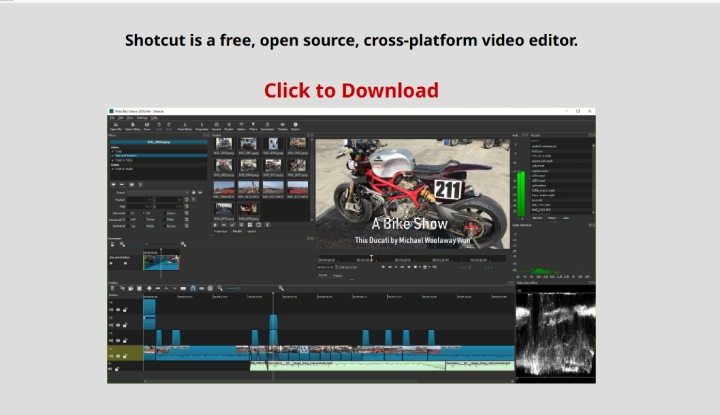Click the timeline zoom in magnifier
This screenshot has height=415, width=720.
pos(282,288)
